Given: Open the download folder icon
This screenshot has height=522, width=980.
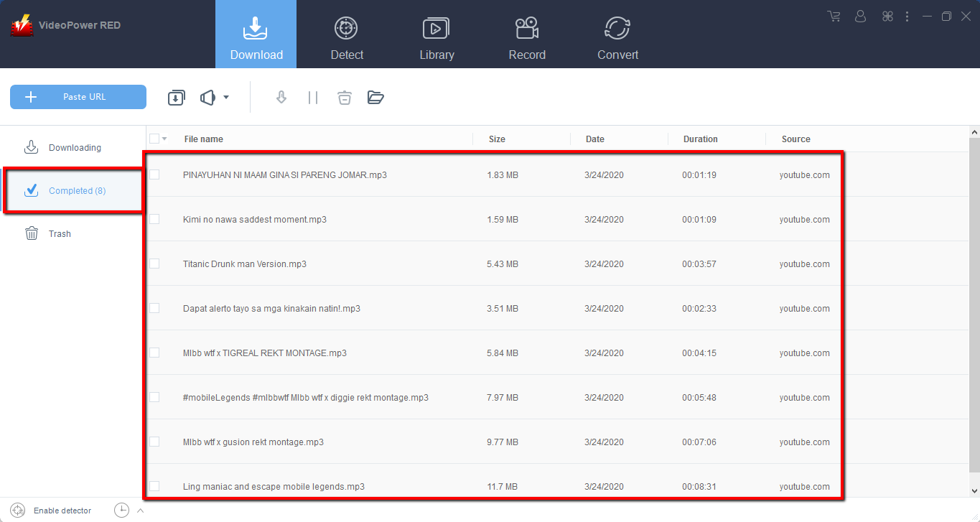Looking at the screenshot, I should (375, 98).
